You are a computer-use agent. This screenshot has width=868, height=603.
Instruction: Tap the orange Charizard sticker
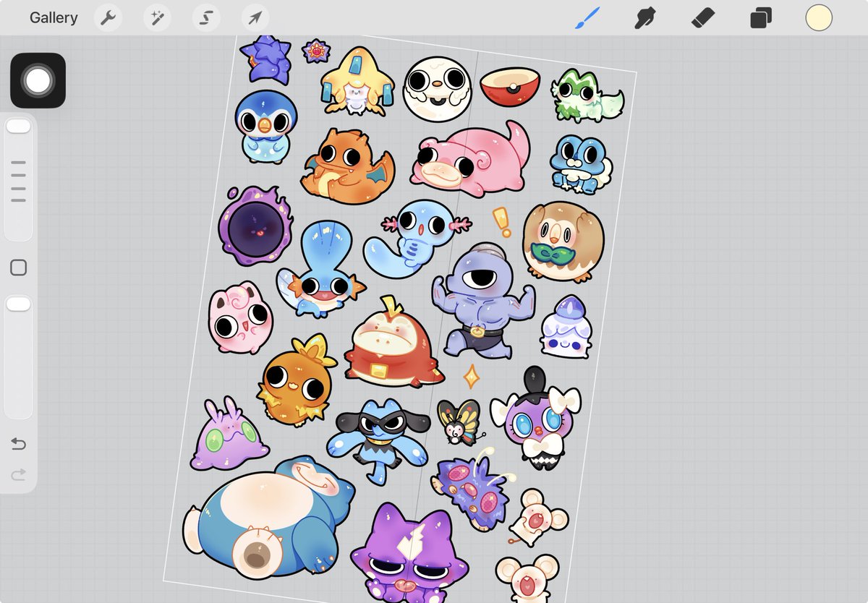click(x=347, y=165)
